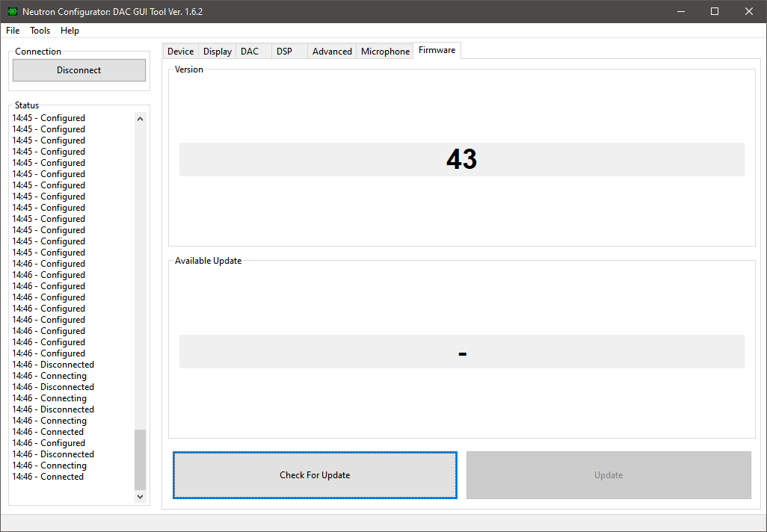
Task: Switch to the Advanced tab
Action: point(332,52)
